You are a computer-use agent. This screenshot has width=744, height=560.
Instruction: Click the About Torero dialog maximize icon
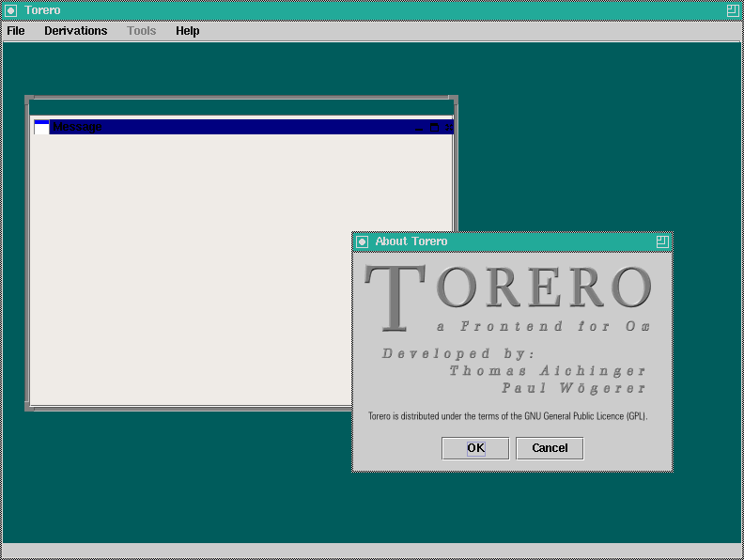coord(662,241)
